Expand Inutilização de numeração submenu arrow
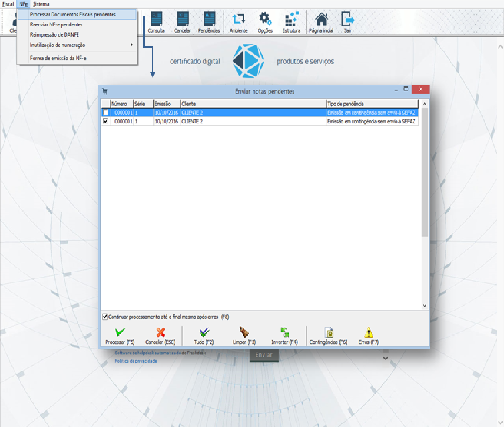The image size is (504, 427). coord(132,45)
